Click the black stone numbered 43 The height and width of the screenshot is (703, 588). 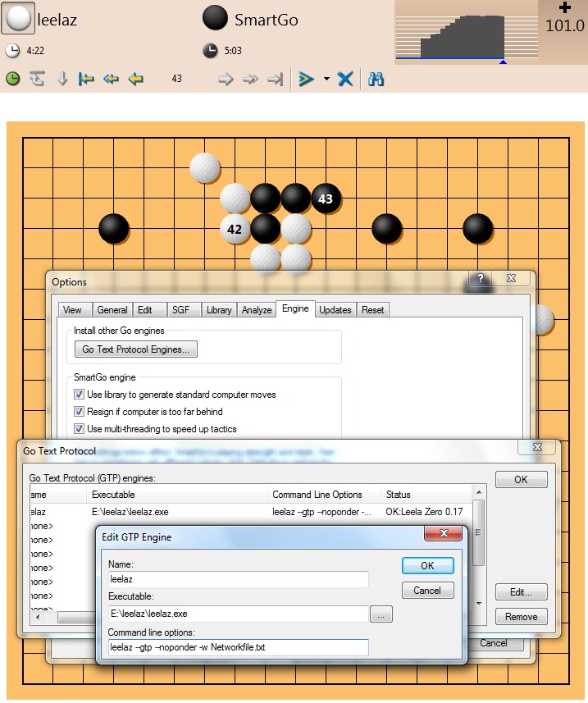[326, 199]
